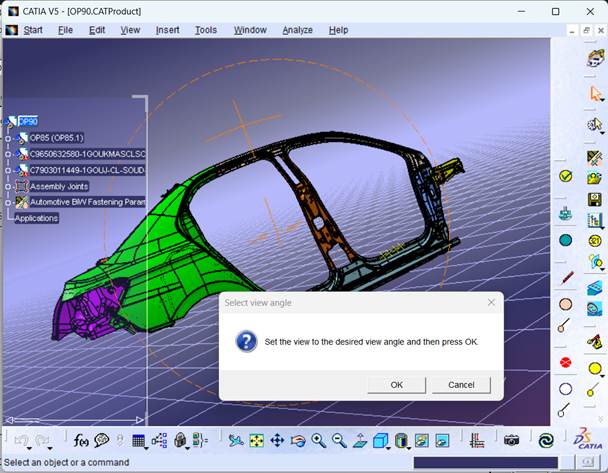The width and height of the screenshot is (608, 473).
Task: Click the yellow 321 circle icon
Action: pyautogui.click(x=595, y=241)
